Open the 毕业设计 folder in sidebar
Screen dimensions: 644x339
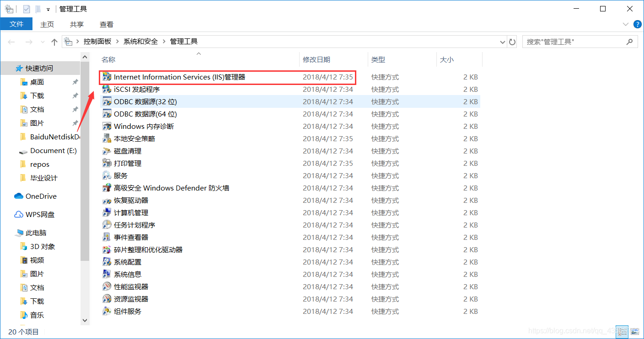point(39,178)
